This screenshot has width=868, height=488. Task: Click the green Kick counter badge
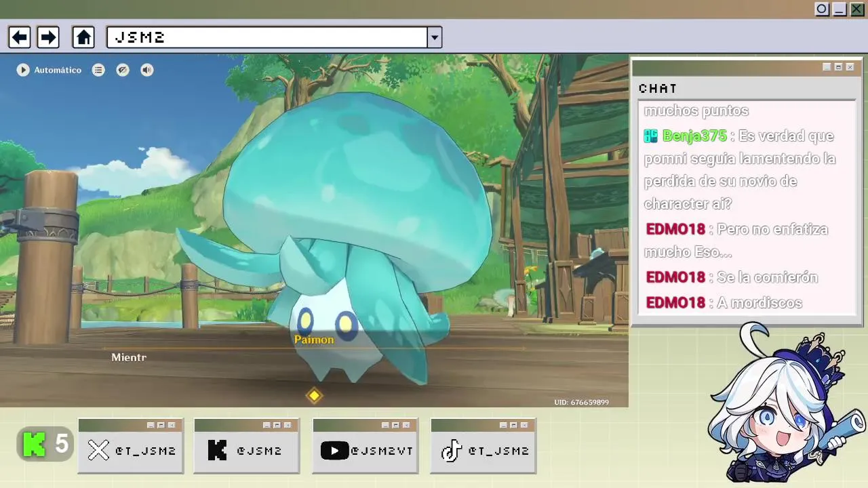pos(45,445)
